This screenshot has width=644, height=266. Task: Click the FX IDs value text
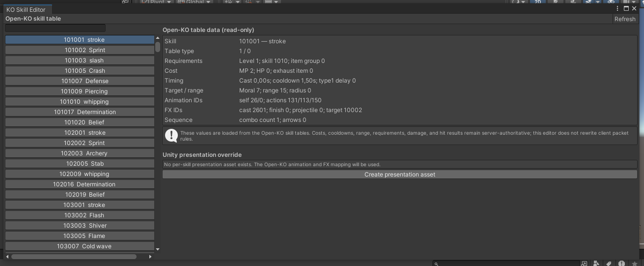[x=301, y=110]
